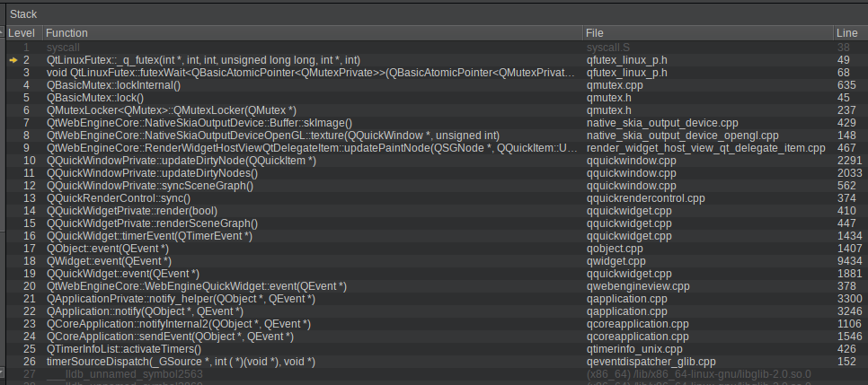Click the Line column header

coord(847,32)
